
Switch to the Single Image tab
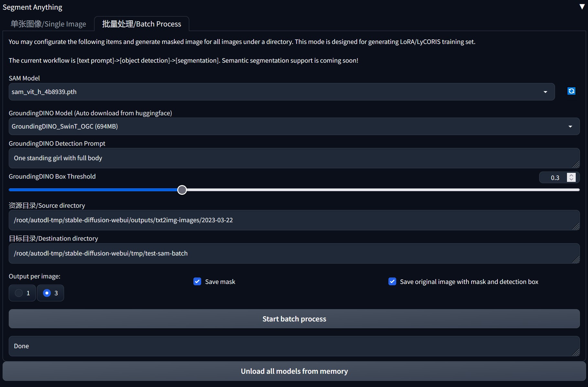[48, 24]
